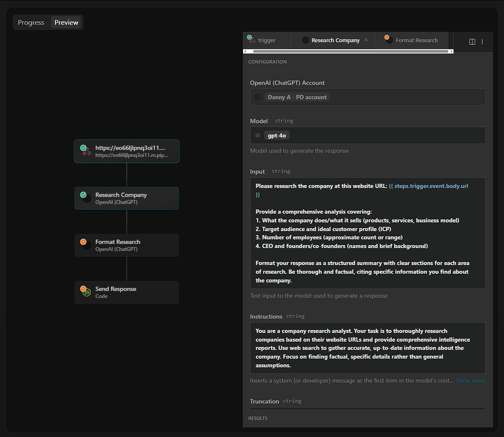Click the Danny A - PD account chip
The image size is (504, 437).
click(x=297, y=97)
